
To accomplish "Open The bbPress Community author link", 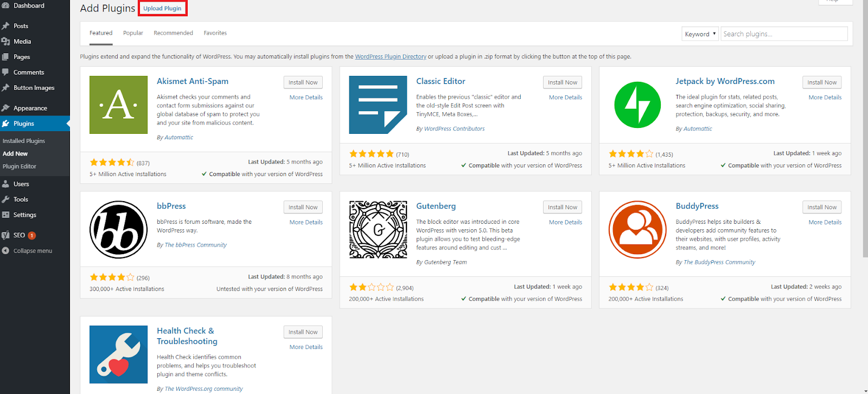I will pos(196,245).
